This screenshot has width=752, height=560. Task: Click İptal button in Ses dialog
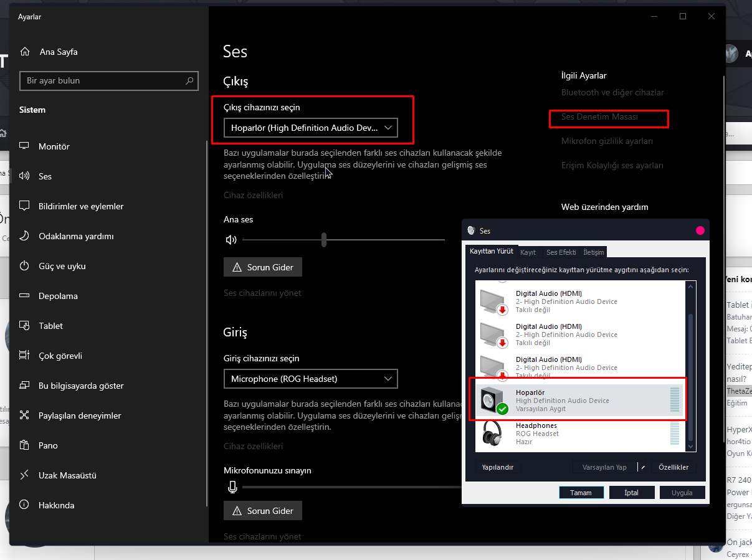pos(631,493)
